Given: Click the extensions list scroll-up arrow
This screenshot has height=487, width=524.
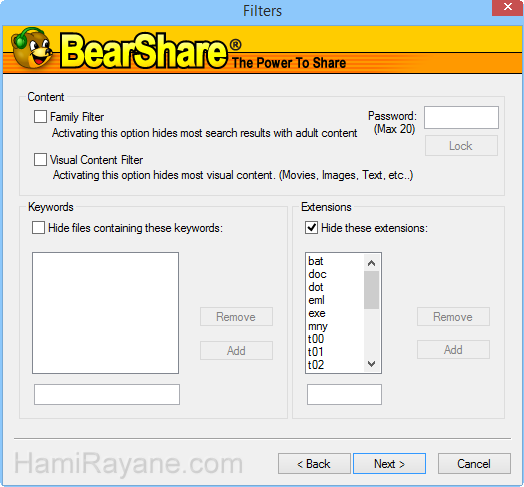Looking at the screenshot, I should pyautogui.click(x=371, y=263).
